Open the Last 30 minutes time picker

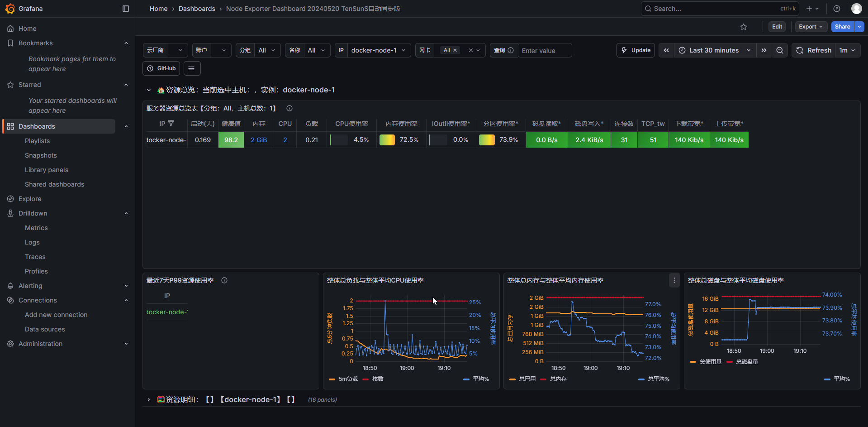click(715, 50)
